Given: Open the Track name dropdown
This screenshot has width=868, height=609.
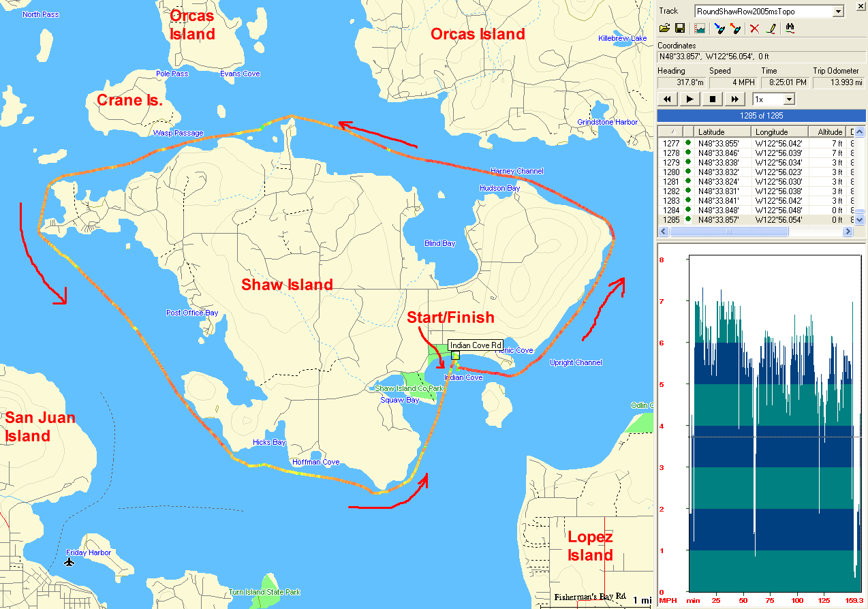Looking at the screenshot, I should coord(838,12).
